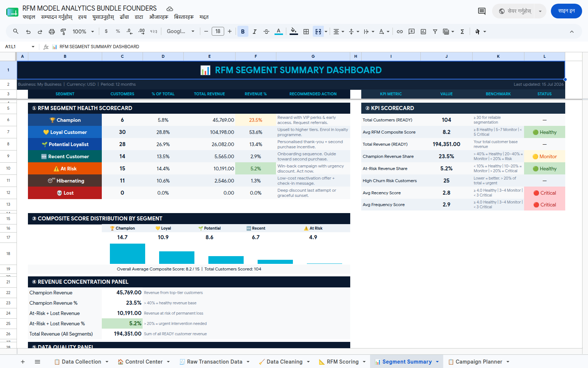Open the औजारहरू menu
Viewport: 588px width, 368px height.
[159, 17]
